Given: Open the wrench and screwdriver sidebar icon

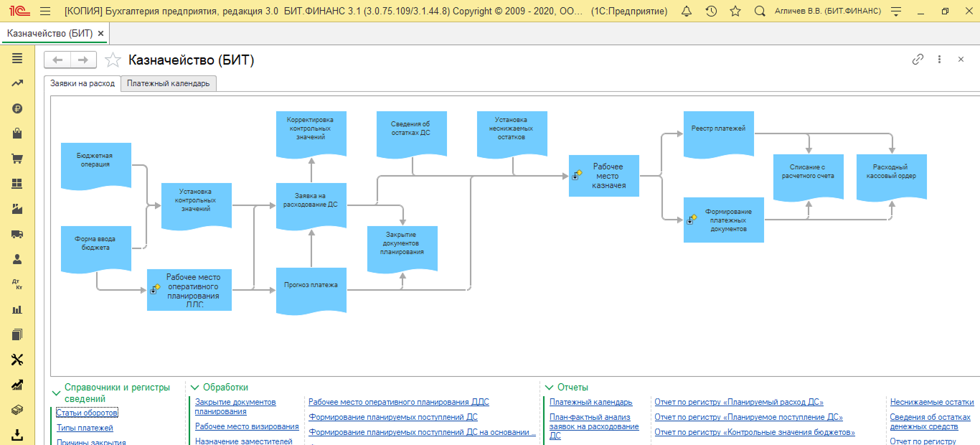Looking at the screenshot, I should [x=18, y=360].
